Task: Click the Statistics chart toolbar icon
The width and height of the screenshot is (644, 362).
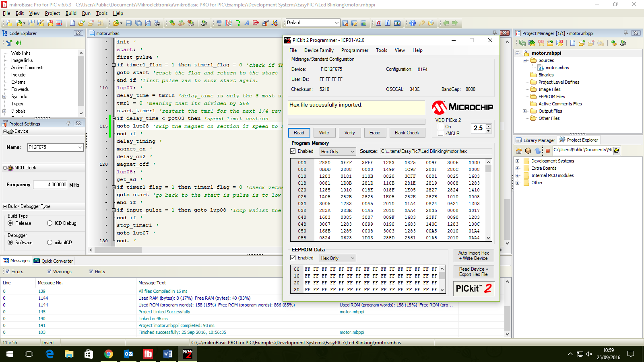Action: (x=397, y=23)
